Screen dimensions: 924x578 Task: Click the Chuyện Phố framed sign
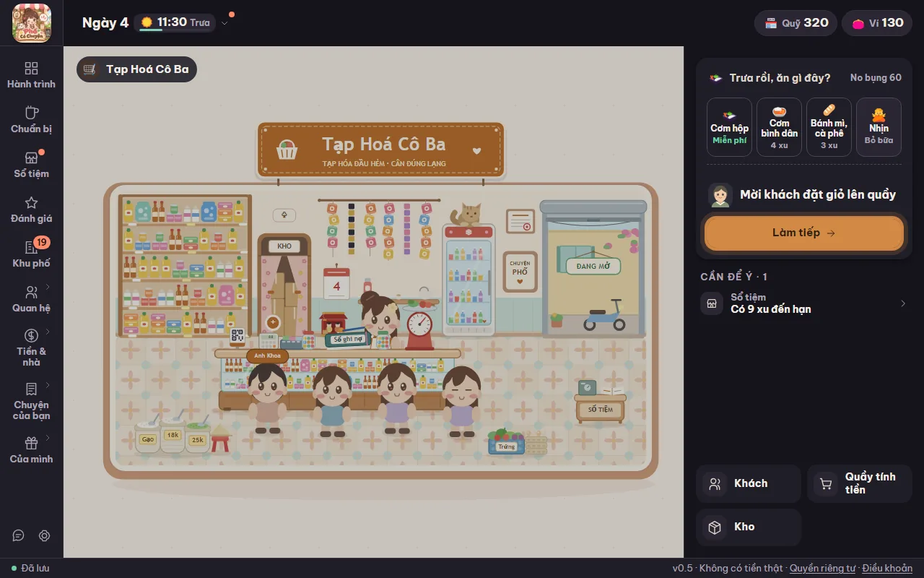(x=520, y=272)
